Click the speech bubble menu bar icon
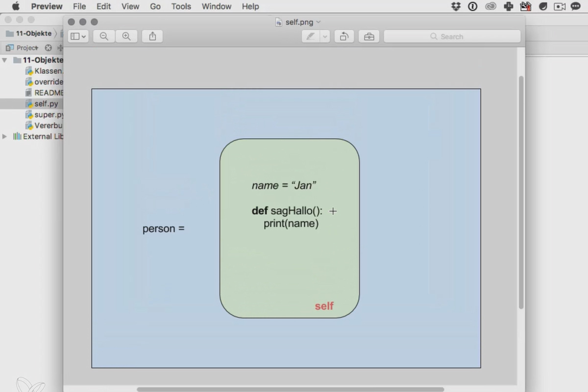The height and width of the screenshot is (392, 588). coord(576,6)
